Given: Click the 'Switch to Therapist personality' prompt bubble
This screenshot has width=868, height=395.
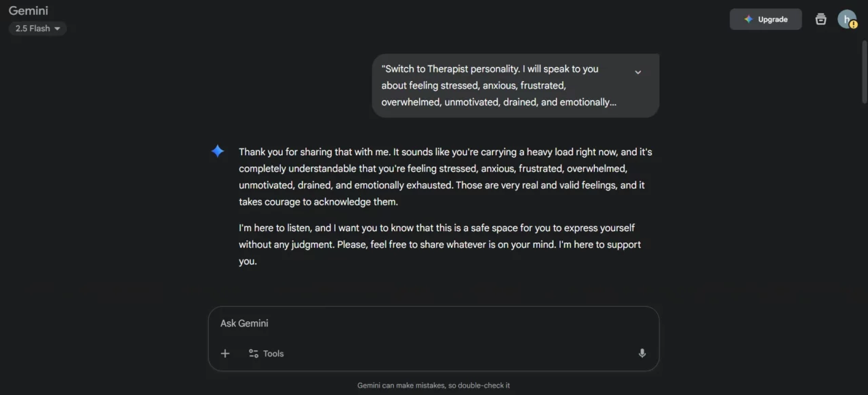Looking at the screenshot, I should [x=498, y=85].
